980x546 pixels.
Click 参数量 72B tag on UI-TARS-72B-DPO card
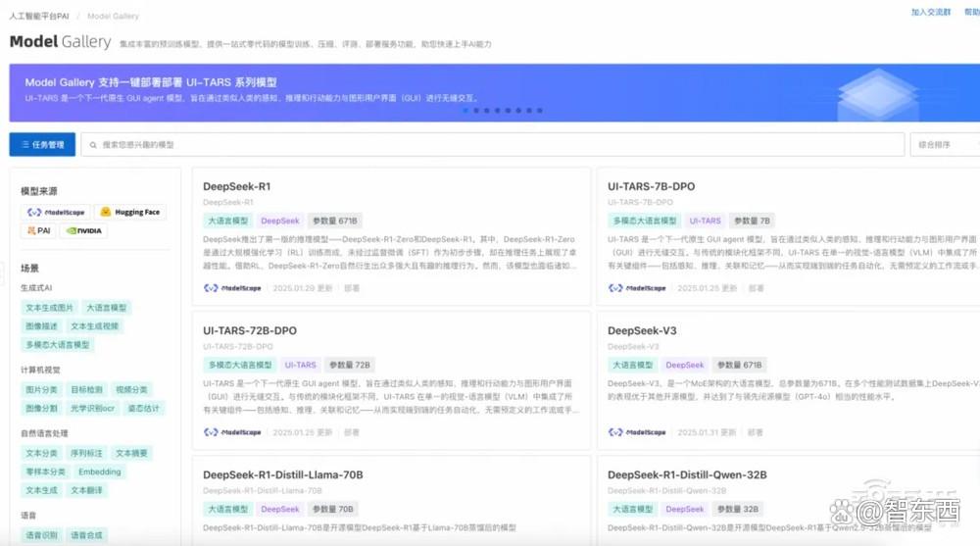[x=350, y=365]
